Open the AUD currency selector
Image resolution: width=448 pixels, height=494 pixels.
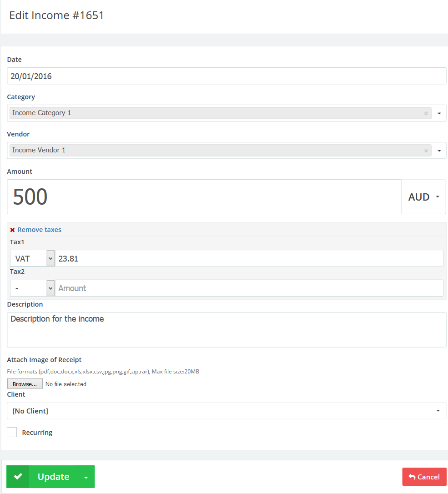click(x=423, y=197)
